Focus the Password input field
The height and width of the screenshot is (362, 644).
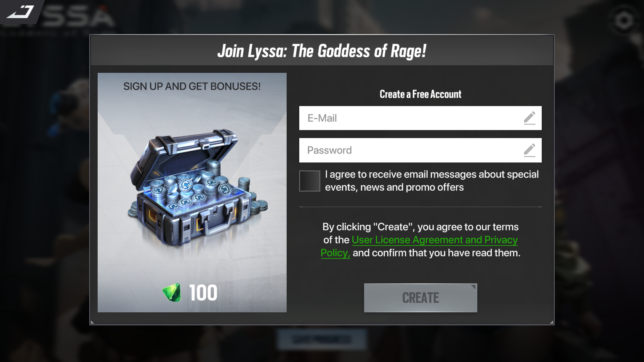click(420, 150)
